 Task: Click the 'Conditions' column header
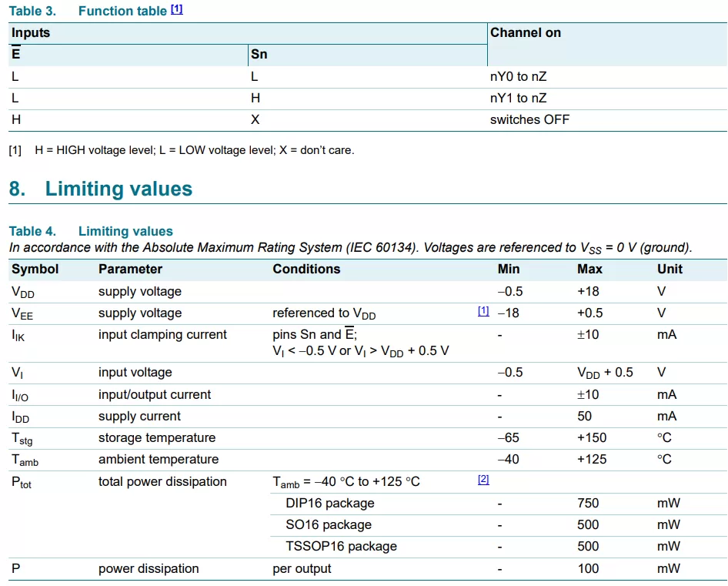coord(306,269)
